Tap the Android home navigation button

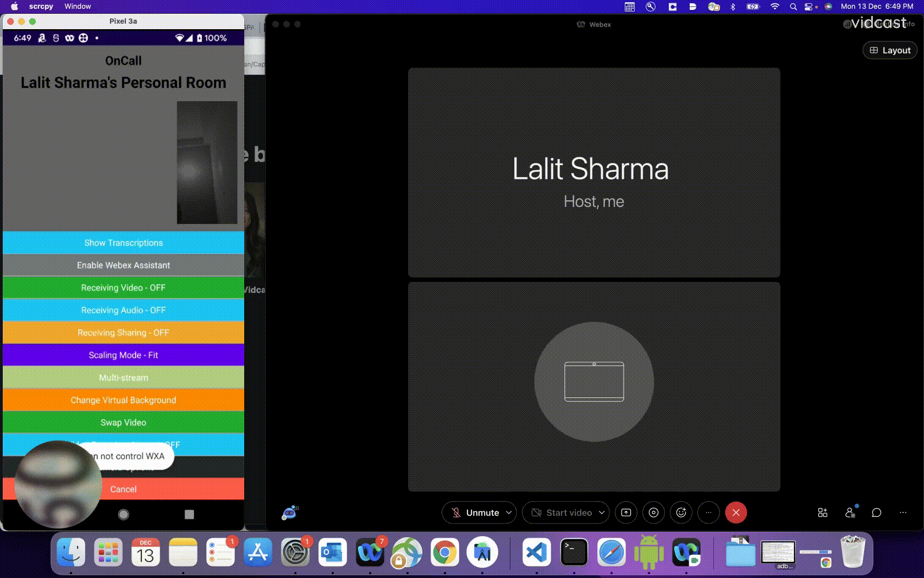123,514
